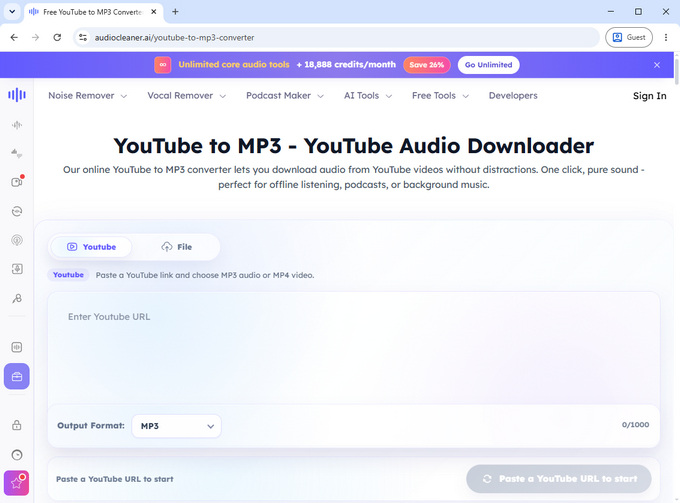The width and height of the screenshot is (680, 503).
Task: Open the download box sidebar icon
Action: [17, 269]
